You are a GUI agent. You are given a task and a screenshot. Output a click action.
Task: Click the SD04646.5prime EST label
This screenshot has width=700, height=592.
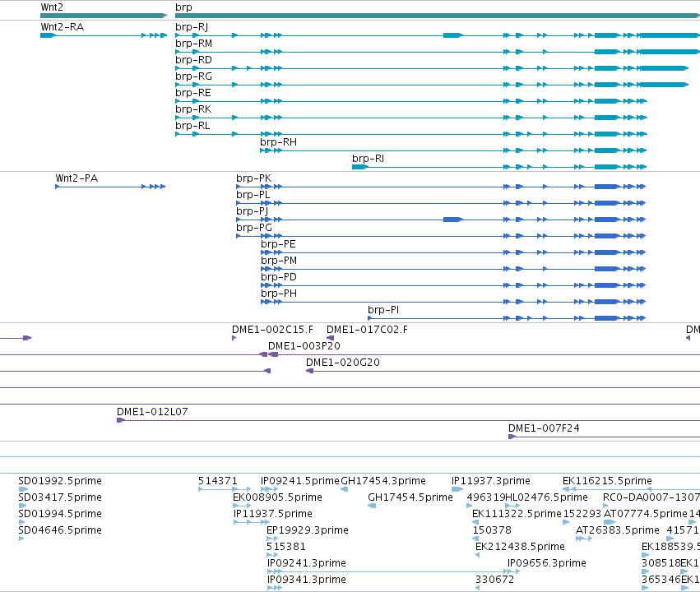click(x=60, y=530)
